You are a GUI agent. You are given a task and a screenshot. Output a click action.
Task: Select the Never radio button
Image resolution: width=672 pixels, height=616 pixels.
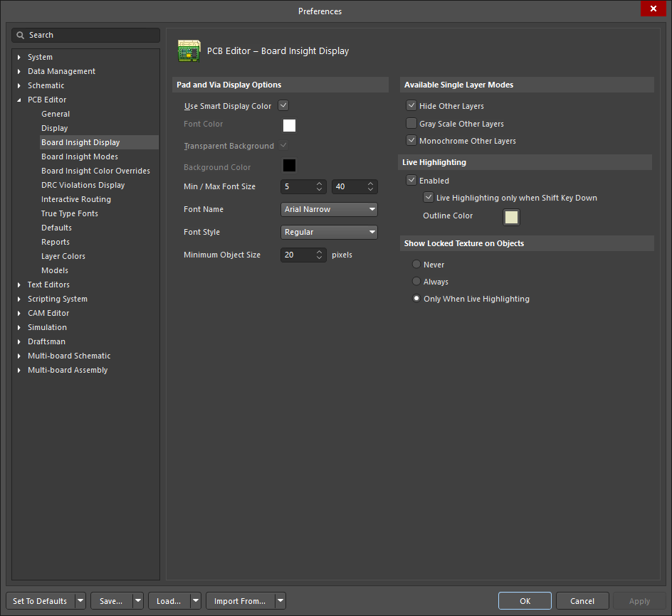[416, 264]
